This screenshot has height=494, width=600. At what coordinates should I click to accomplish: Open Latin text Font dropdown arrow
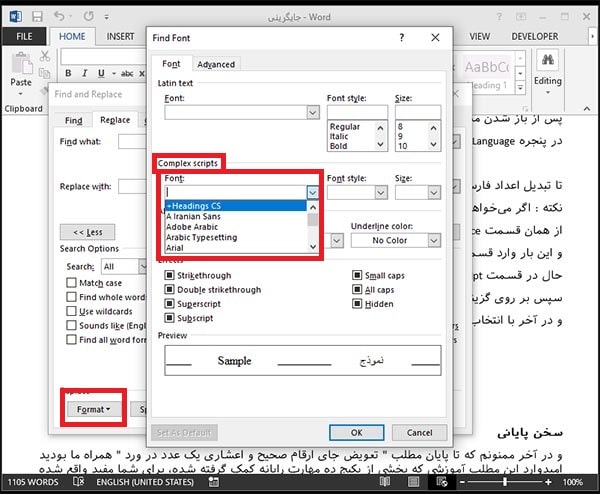click(313, 112)
